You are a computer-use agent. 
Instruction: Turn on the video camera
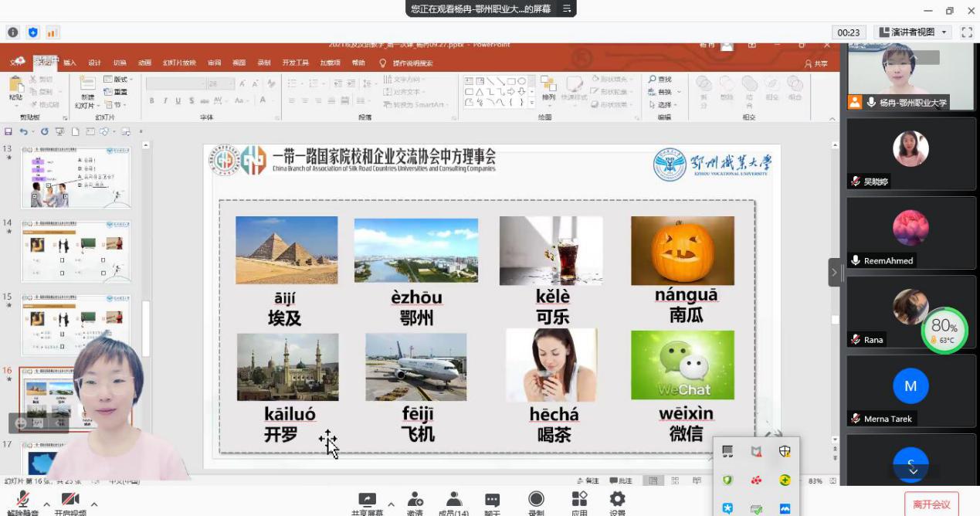tap(70, 501)
